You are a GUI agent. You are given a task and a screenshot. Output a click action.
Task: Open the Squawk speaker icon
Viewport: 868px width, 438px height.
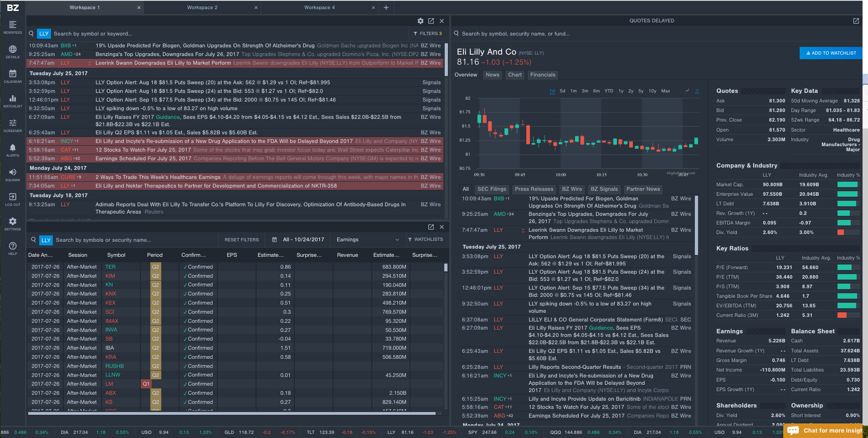pyautogui.click(x=13, y=172)
